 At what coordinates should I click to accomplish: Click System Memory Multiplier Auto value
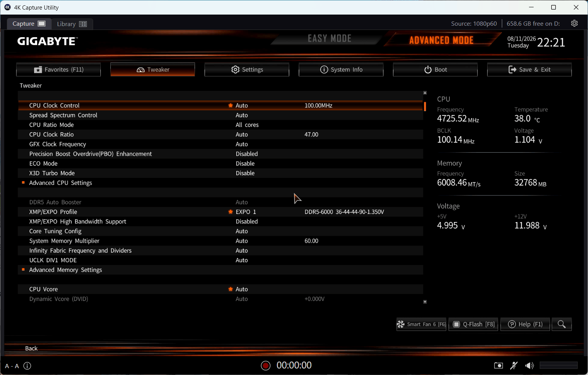click(242, 241)
